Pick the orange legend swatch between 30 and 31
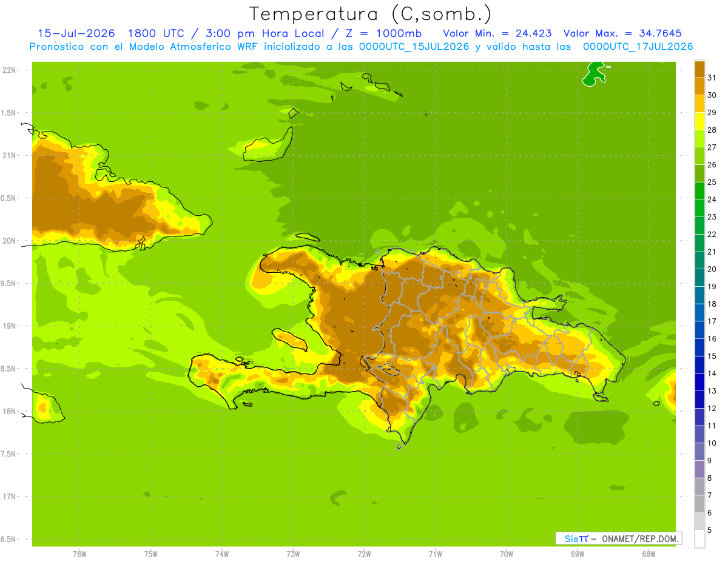The height and width of the screenshot is (562, 728). point(699,86)
